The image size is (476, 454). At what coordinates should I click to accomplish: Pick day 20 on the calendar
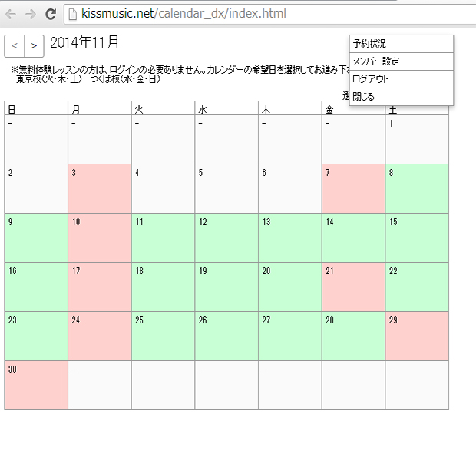tap(290, 287)
